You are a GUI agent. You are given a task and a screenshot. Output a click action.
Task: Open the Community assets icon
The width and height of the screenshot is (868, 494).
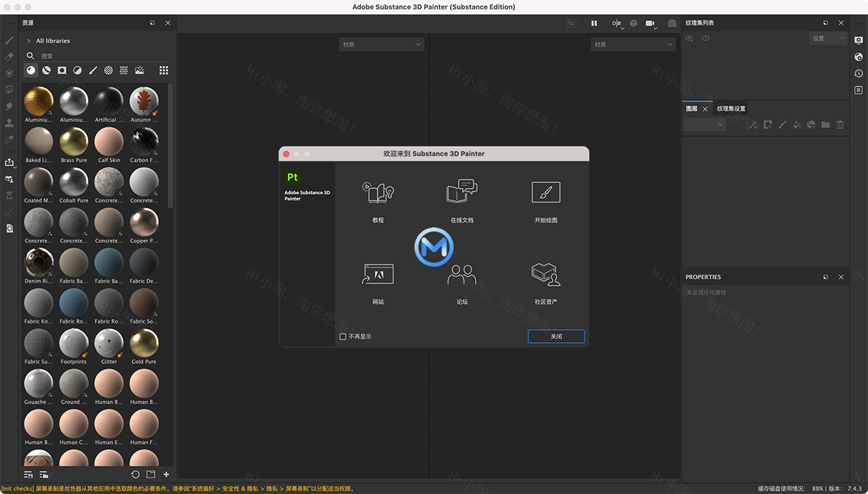point(546,273)
